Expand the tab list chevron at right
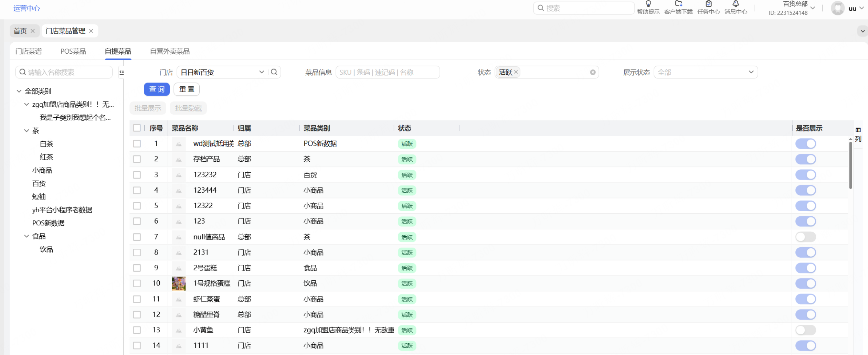The width and height of the screenshot is (868, 355). click(862, 31)
